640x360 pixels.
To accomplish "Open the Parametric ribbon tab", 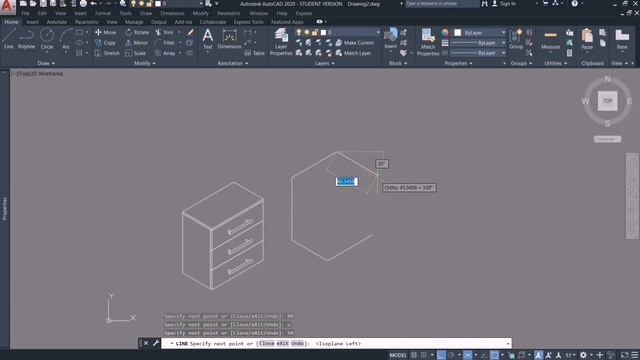I will (x=87, y=22).
